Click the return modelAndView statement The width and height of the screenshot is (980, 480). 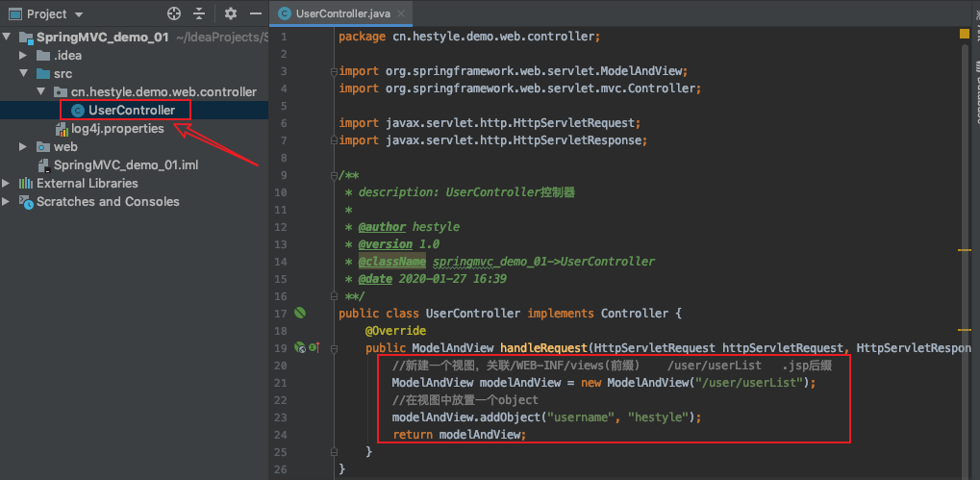click(460, 435)
